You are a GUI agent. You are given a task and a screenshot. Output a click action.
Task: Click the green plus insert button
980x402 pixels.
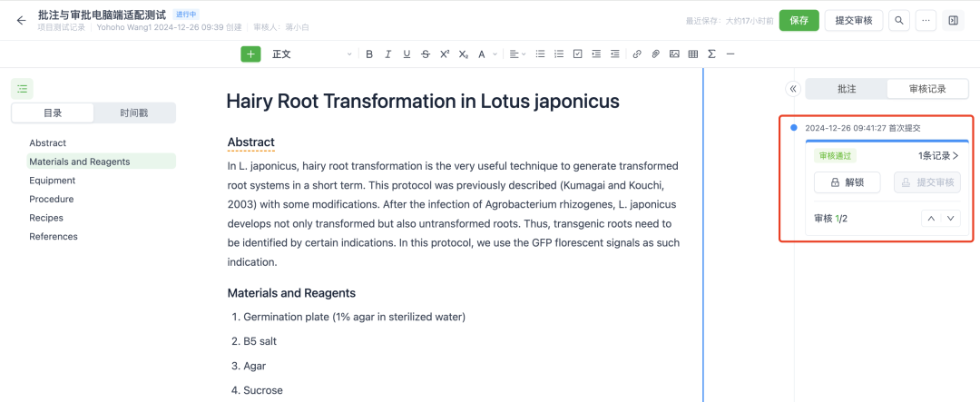[x=250, y=54]
